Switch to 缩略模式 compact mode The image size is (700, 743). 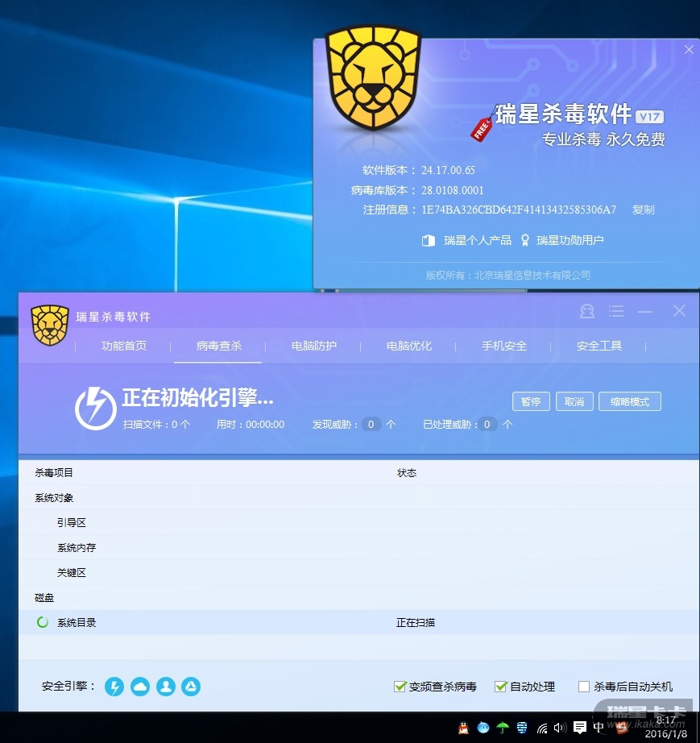630,401
